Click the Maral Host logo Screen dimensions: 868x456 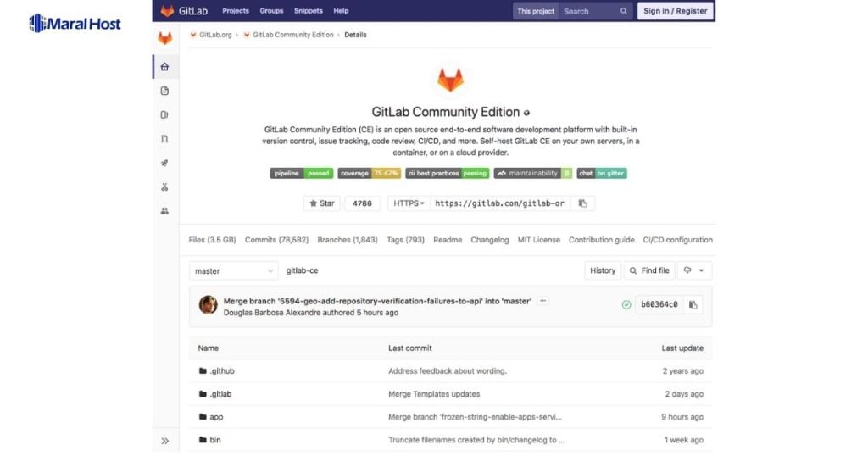coord(75,23)
